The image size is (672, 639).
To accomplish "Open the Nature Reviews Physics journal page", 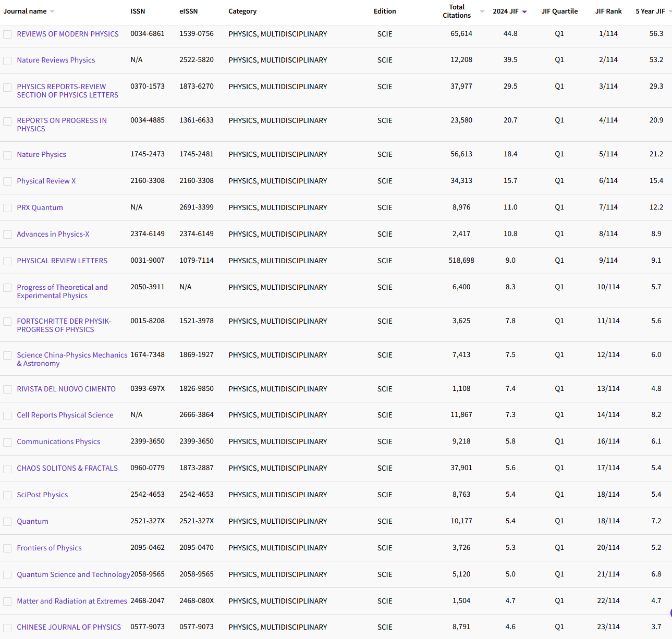I will point(56,60).
